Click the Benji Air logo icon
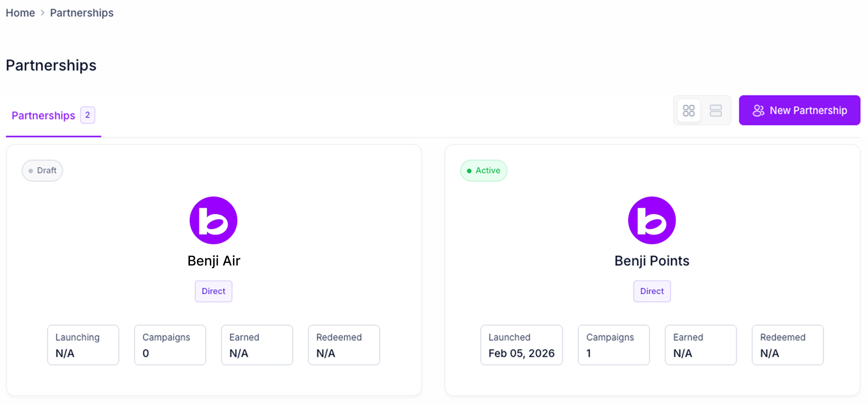This screenshot has width=868, height=405. (213, 220)
